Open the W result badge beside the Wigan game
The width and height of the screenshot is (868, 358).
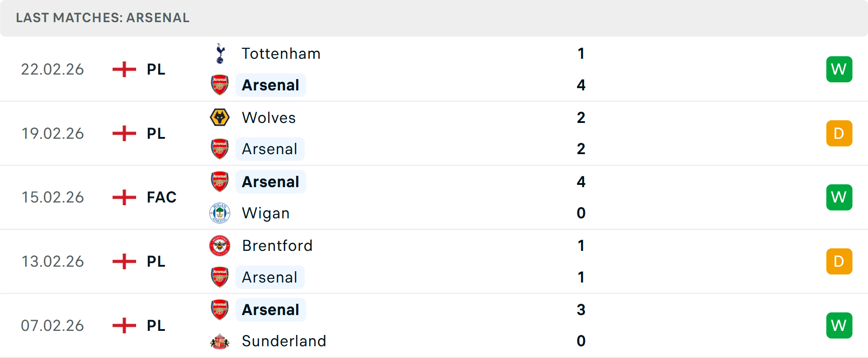coord(839,197)
